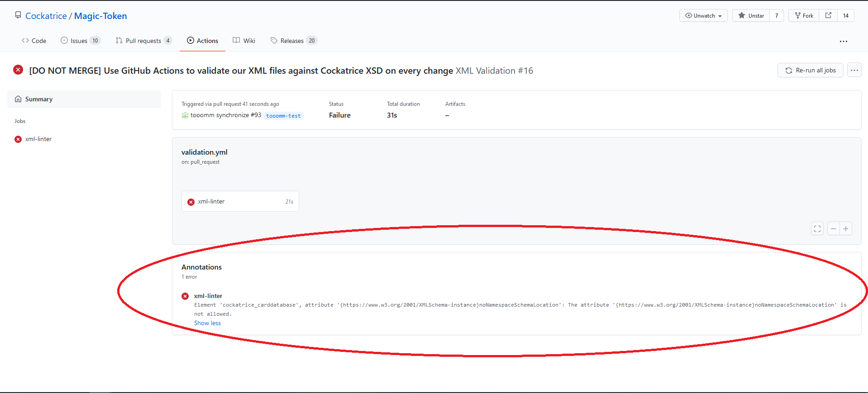
Task: Click the Releases count badge 20
Action: [x=312, y=41]
